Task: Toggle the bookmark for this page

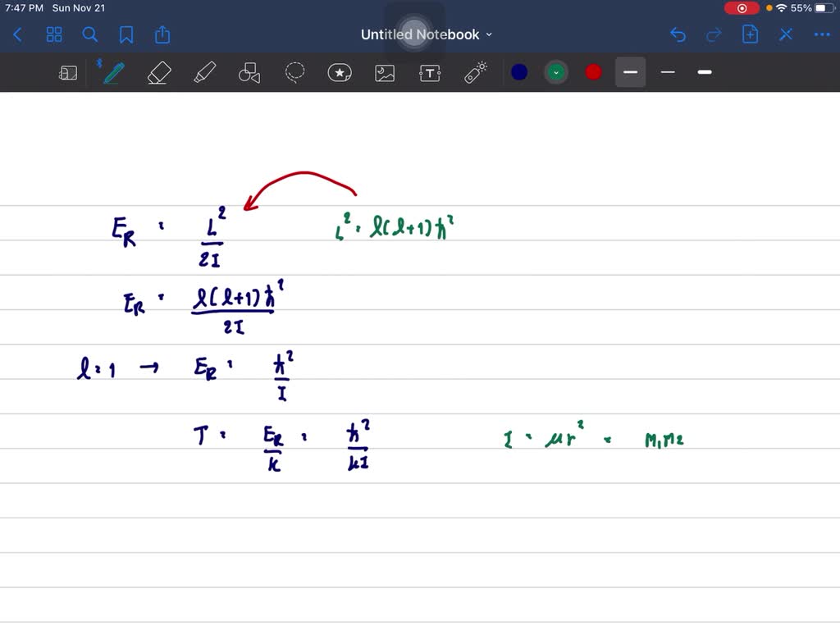Action: click(x=126, y=34)
